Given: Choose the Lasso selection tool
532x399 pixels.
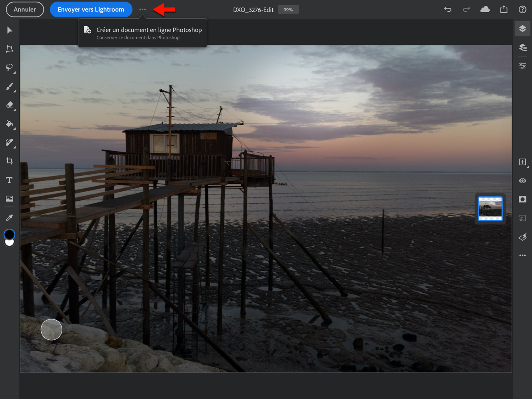Looking at the screenshot, I should coord(9,67).
